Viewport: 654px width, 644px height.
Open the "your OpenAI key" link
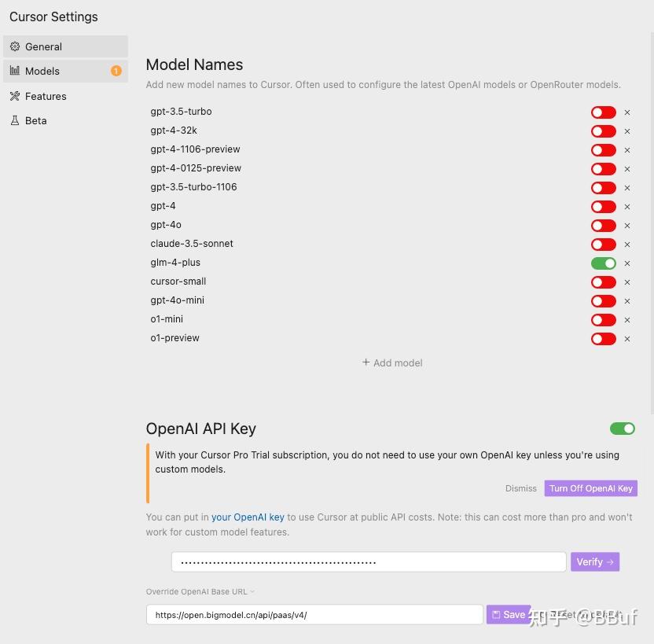(248, 517)
